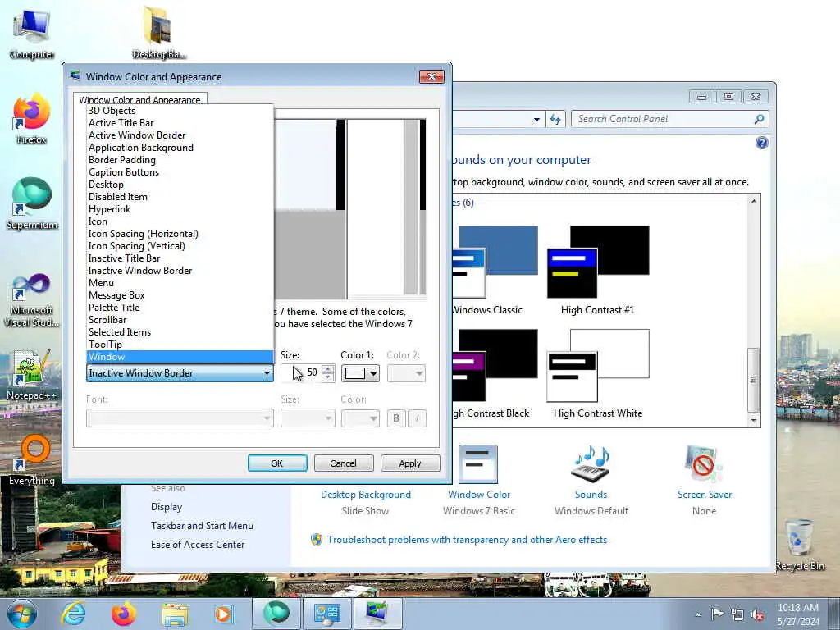Open Windows Explorer from the taskbar
840x630 pixels.
pyautogui.click(x=175, y=614)
